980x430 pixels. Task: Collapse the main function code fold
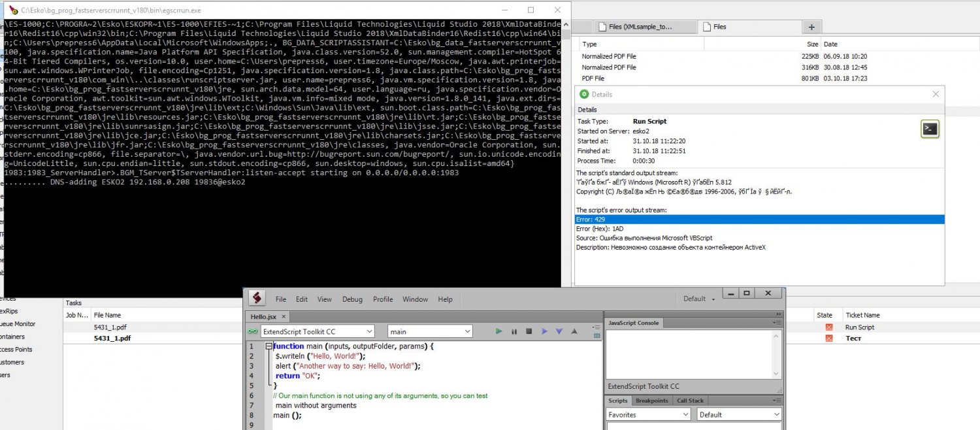click(x=269, y=346)
